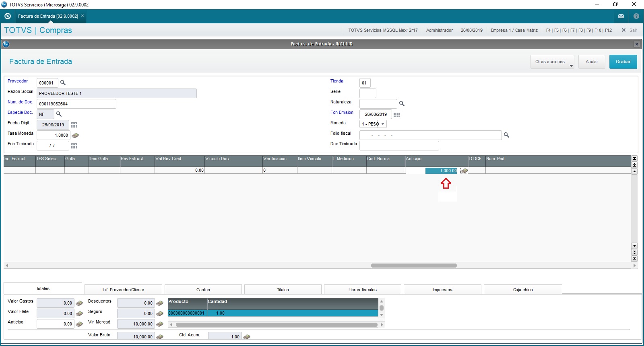Click calculator icon next to Descuentos
Screen dimensions: 644x346
tap(160, 303)
